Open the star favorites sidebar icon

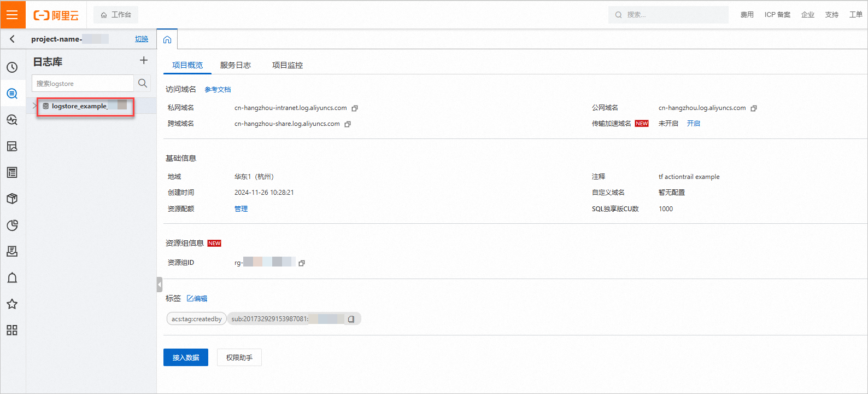pyautogui.click(x=12, y=304)
